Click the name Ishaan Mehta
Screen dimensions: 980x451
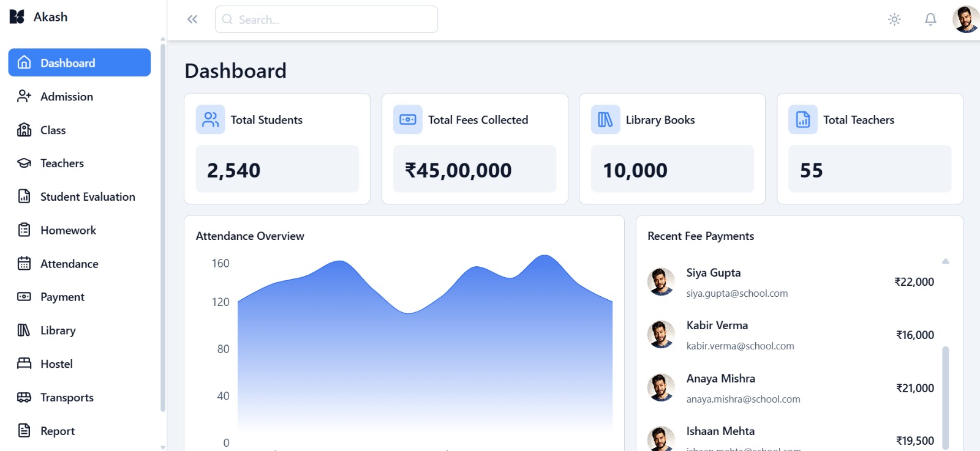pos(720,431)
